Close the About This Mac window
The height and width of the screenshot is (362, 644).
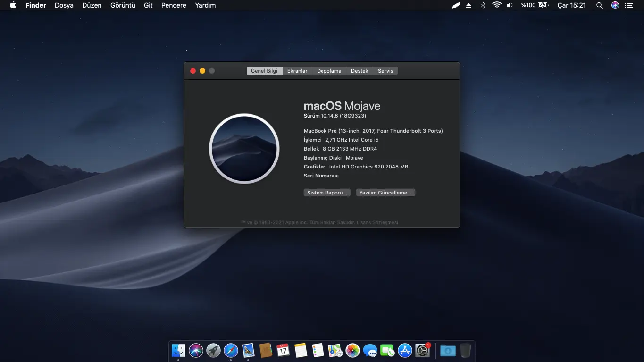193,71
